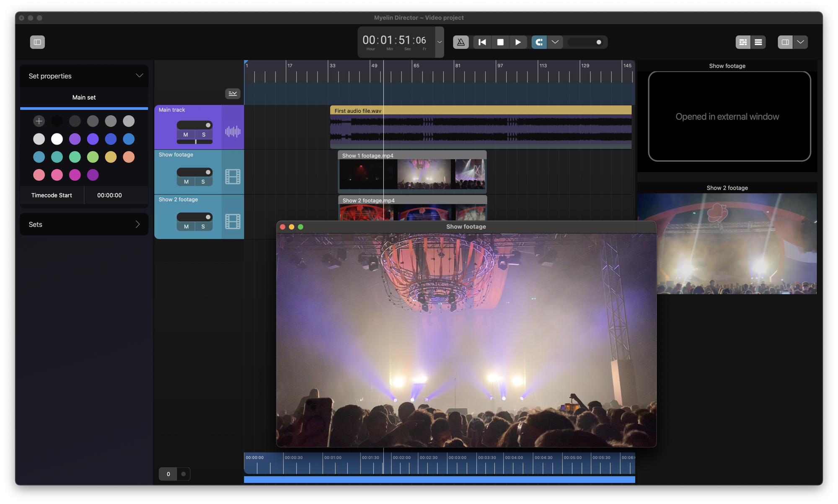Open loop options dropdown arrow

click(555, 42)
